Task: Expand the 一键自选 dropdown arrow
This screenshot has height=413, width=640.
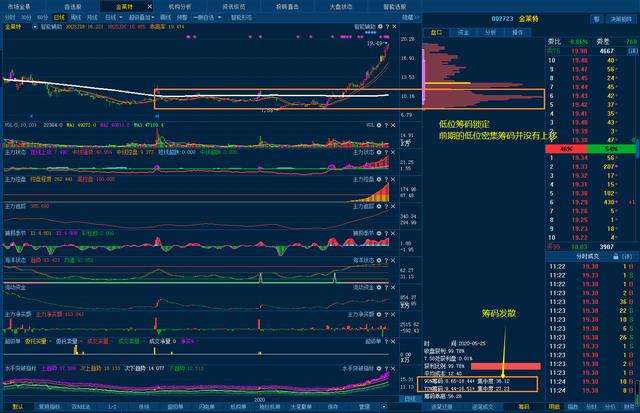Action: point(220,18)
